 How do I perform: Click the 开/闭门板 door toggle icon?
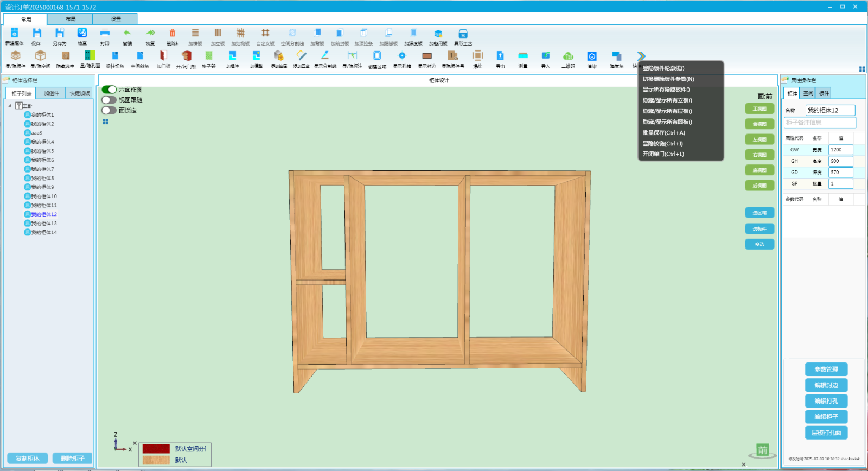186,56
